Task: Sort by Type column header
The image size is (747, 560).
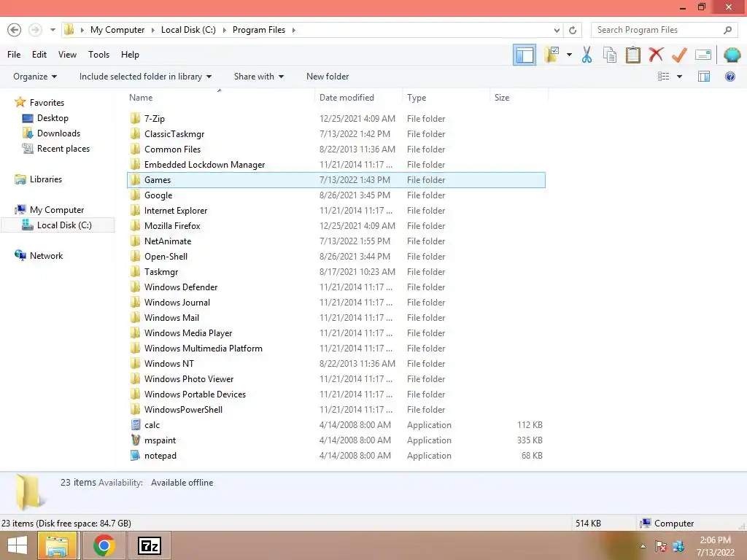Action: tap(446, 98)
